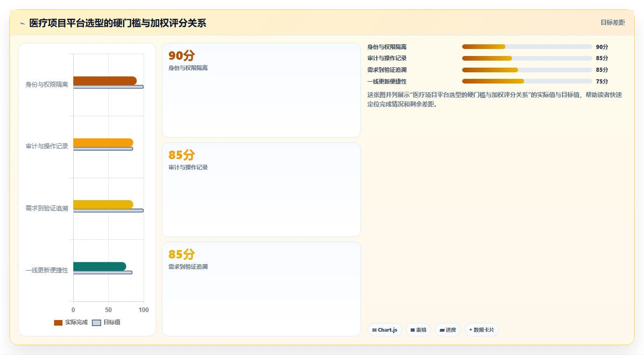Select the 进度 tag chip
The height and width of the screenshot is (355, 644).
pos(447,330)
